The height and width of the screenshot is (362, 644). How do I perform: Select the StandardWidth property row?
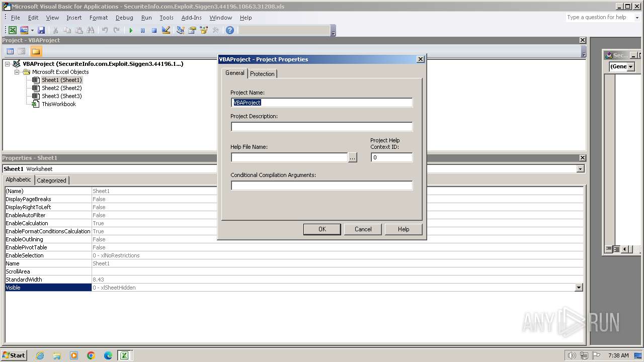pos(294,280)
